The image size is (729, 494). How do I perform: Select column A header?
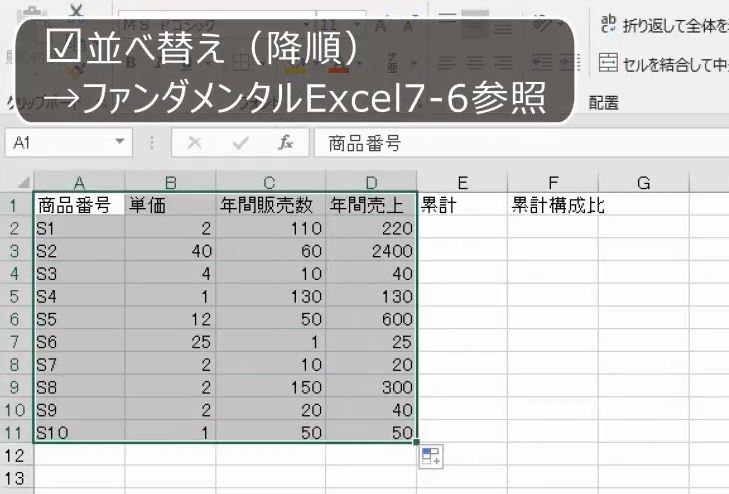(x=79, y=182)
